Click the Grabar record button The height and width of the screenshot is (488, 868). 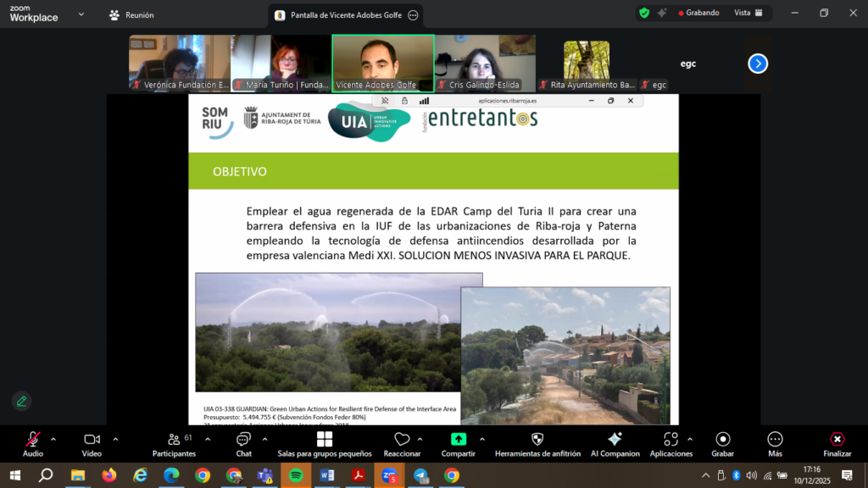pos(722,444)
